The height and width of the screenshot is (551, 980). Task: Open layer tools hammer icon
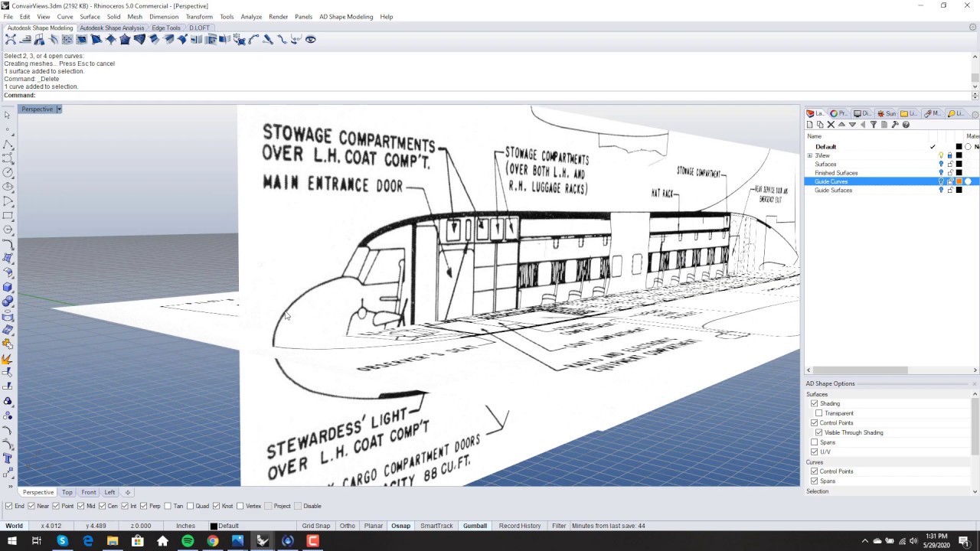pos(895,125)
